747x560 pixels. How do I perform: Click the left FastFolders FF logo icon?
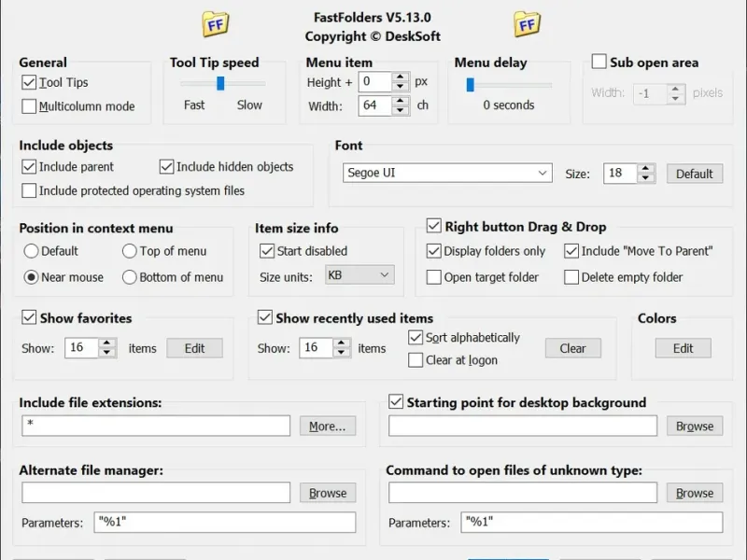[216, 23]
